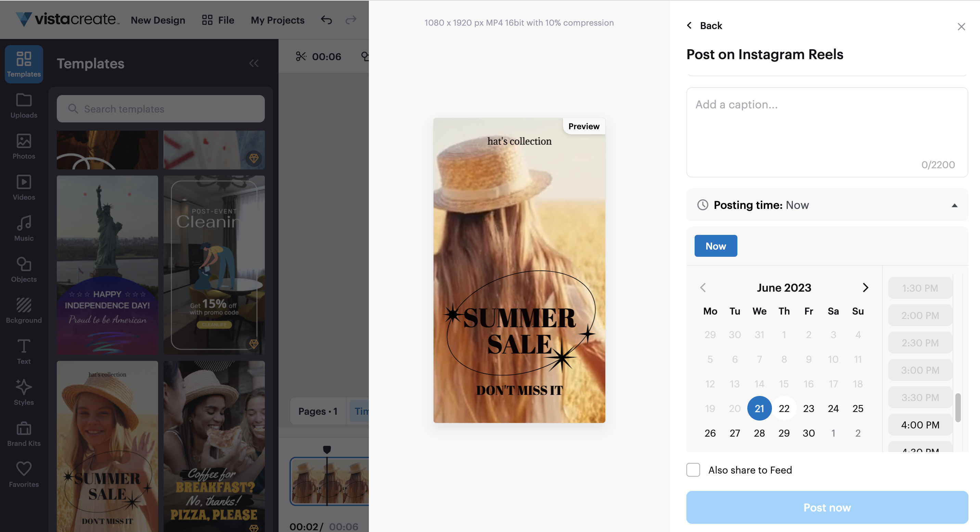Close the Post on Instagram Reels panel
980x532 pixels.
pyautogui.click(x=962, y=27)
